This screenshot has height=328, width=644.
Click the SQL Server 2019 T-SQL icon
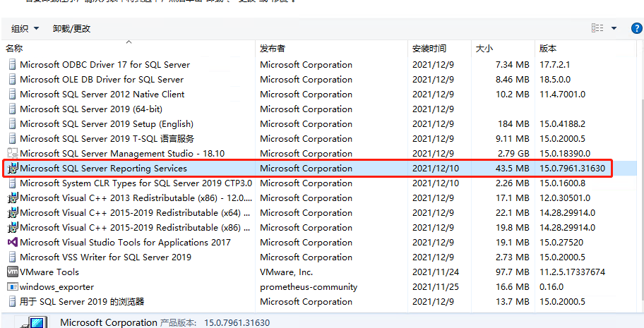click(x=13, y=138)
